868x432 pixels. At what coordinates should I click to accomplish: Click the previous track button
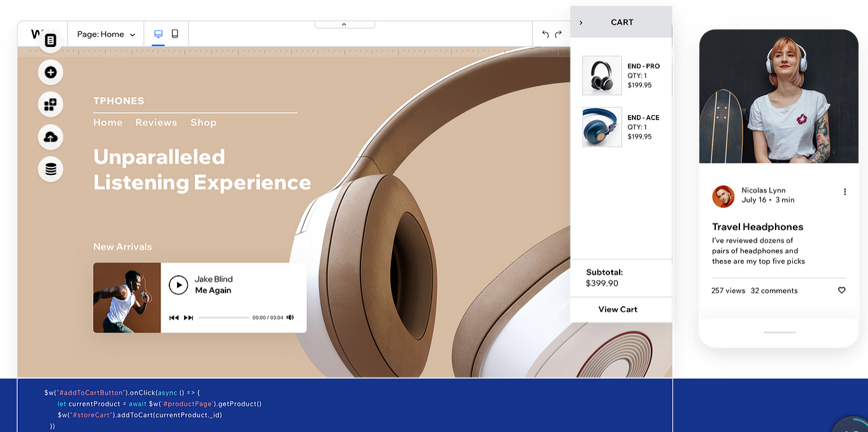[174, 317]
